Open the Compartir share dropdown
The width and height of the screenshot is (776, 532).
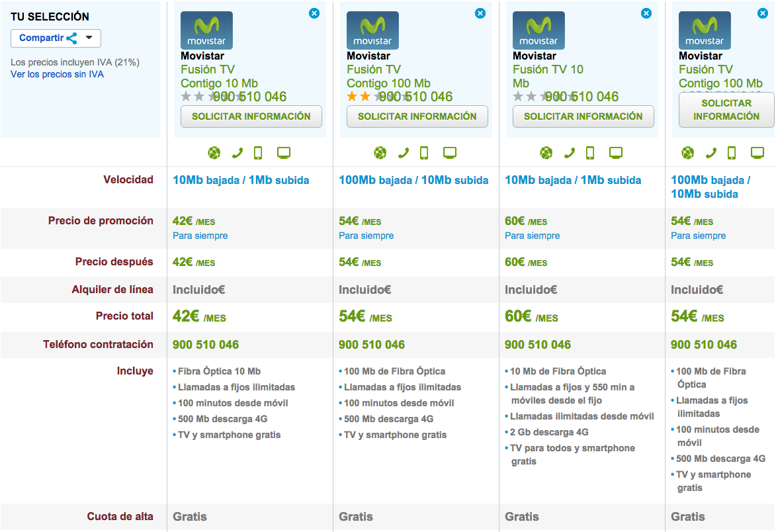click(x=56, y=38)
